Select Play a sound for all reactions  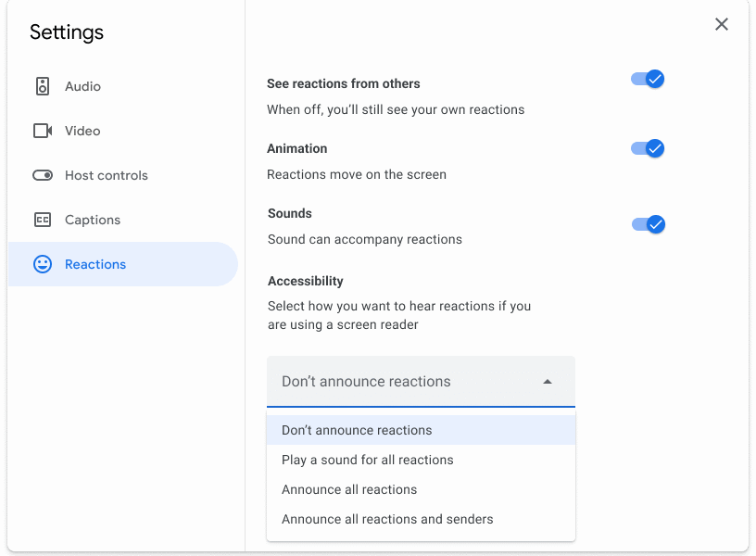(367, 460)
